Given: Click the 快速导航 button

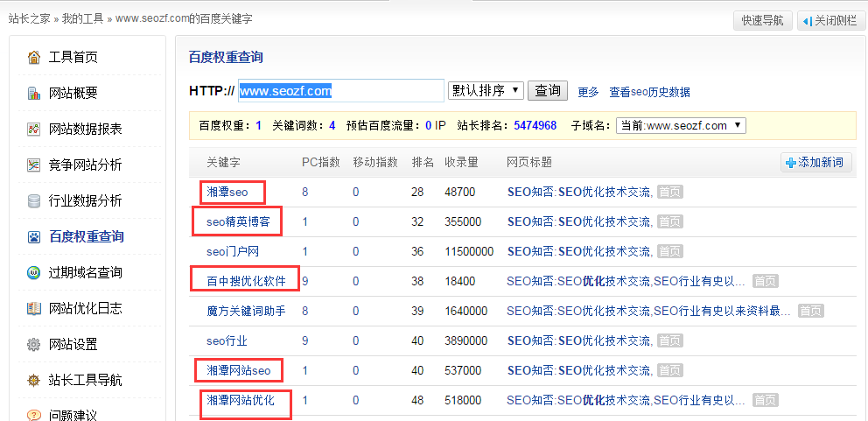Looking at the screenshot, I should [763, 21].
